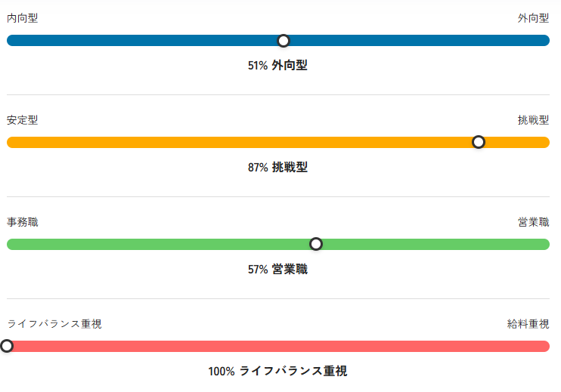Click the 営業職 label above green bar
The image size is (561, 392).
click(534, 222)
